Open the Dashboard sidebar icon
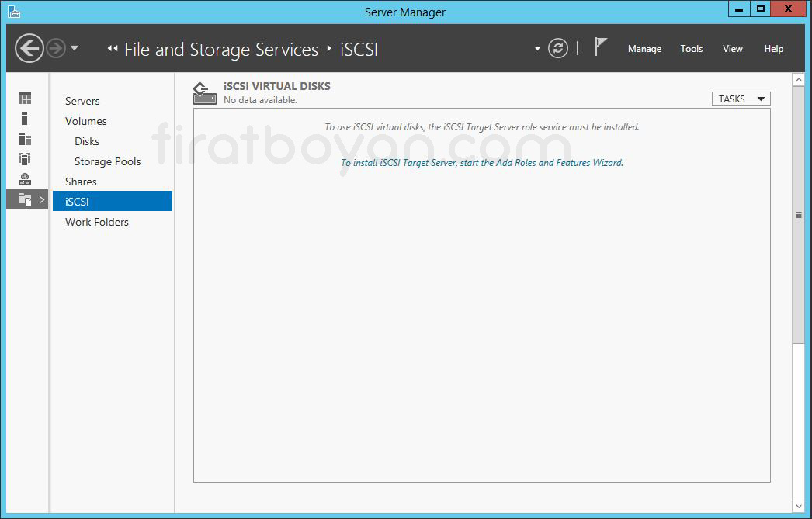 [x=25, y=99]
